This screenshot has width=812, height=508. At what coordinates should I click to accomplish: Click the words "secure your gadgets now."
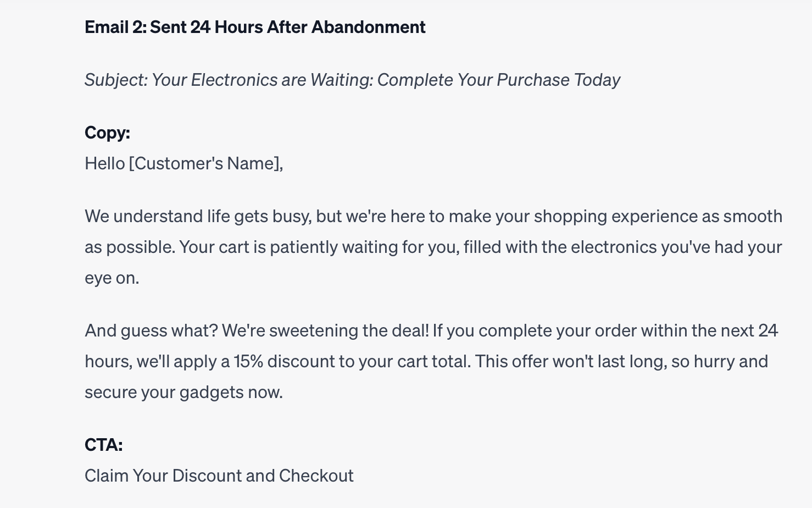pos(183,392)
